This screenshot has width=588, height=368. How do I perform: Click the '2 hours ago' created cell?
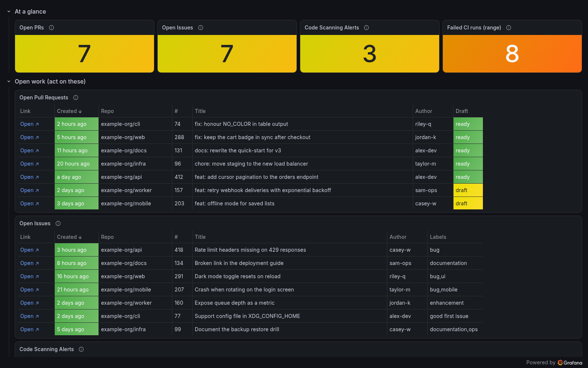pos(76,124)
